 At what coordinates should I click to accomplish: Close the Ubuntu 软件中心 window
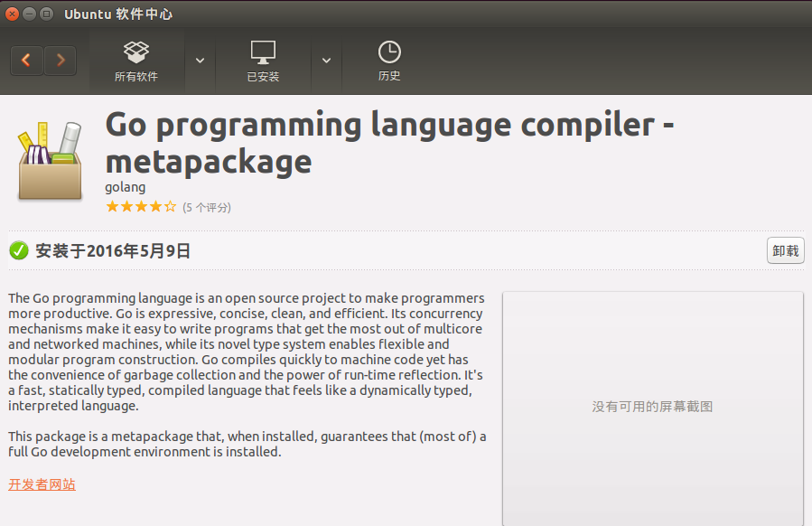(x=12, y=14)
